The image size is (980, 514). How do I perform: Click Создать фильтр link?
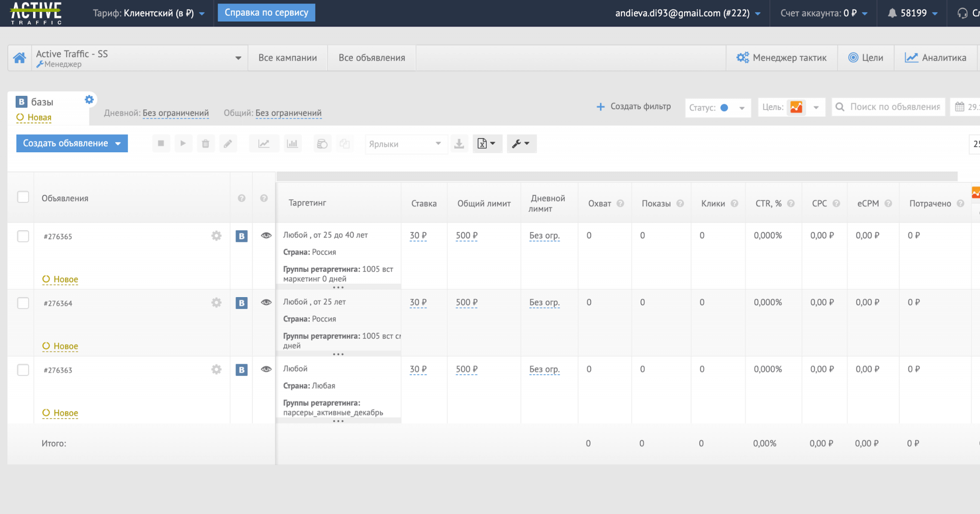634,107
